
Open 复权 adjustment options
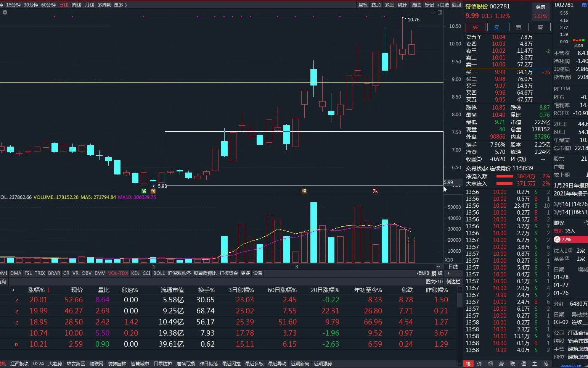coord(363,5)
